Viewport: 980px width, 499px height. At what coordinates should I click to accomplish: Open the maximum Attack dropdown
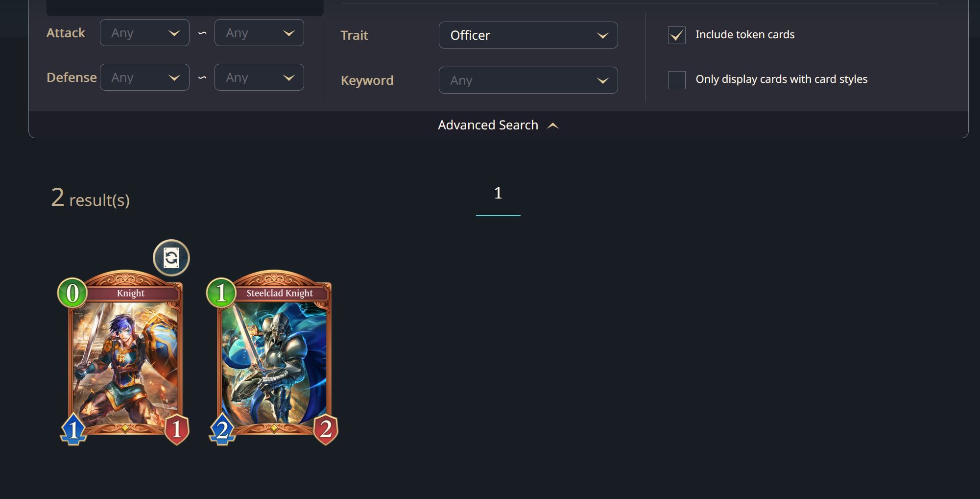tap(259, 33)
